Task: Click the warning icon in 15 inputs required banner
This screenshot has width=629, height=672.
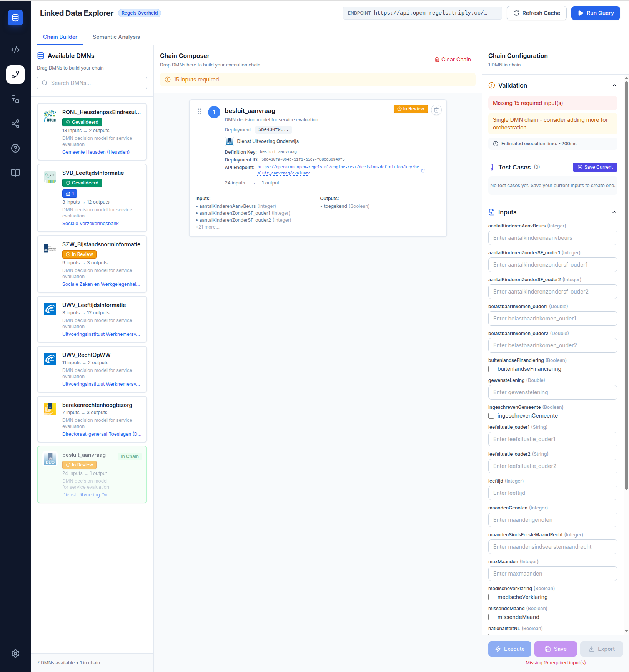Action: (x=168, y=80)
